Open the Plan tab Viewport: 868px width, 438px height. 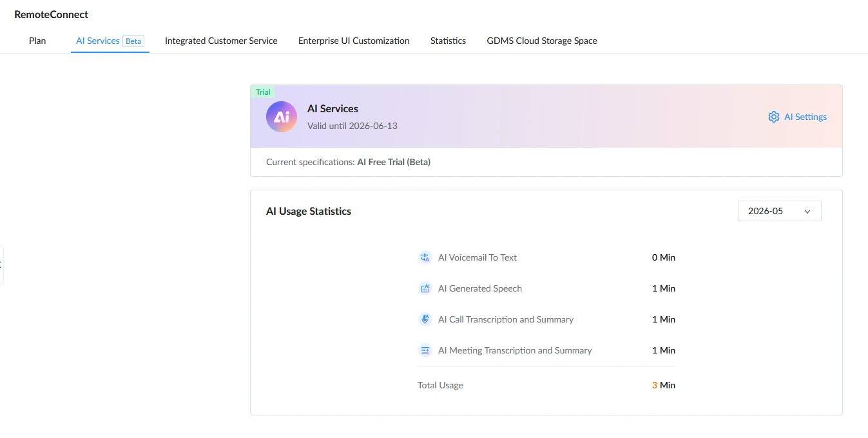(37, 41)
